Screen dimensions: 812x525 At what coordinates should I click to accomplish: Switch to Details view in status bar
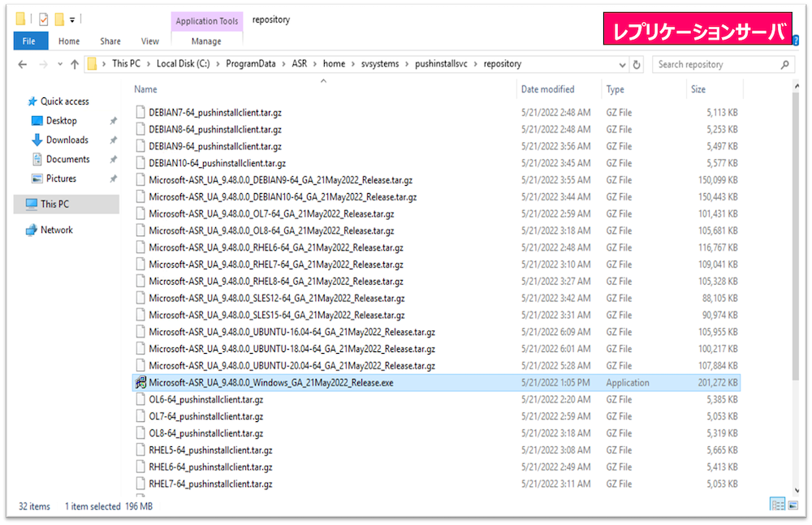[777, 506]
